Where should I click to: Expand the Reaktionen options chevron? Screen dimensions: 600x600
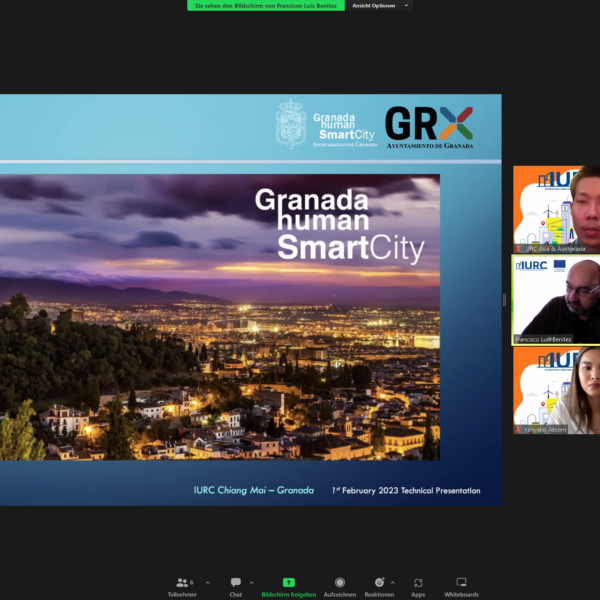[393, 583]
